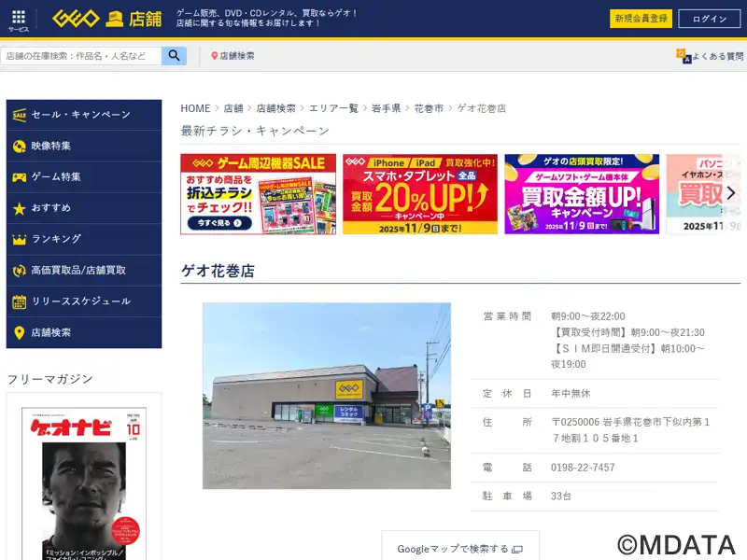The height and width of the screenshot is (560, 747).
Task: Click エリア一覧 breadcrumb link
Action: 333,108
